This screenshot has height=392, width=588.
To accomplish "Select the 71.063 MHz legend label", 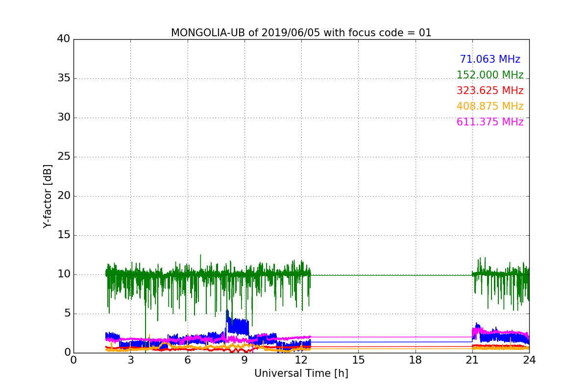I will [490, 59].
